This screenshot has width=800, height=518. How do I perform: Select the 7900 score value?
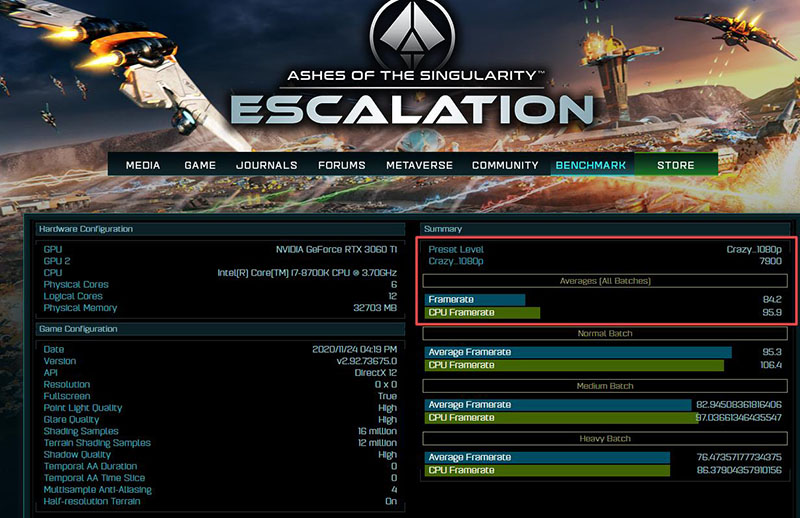coord(770,261)
